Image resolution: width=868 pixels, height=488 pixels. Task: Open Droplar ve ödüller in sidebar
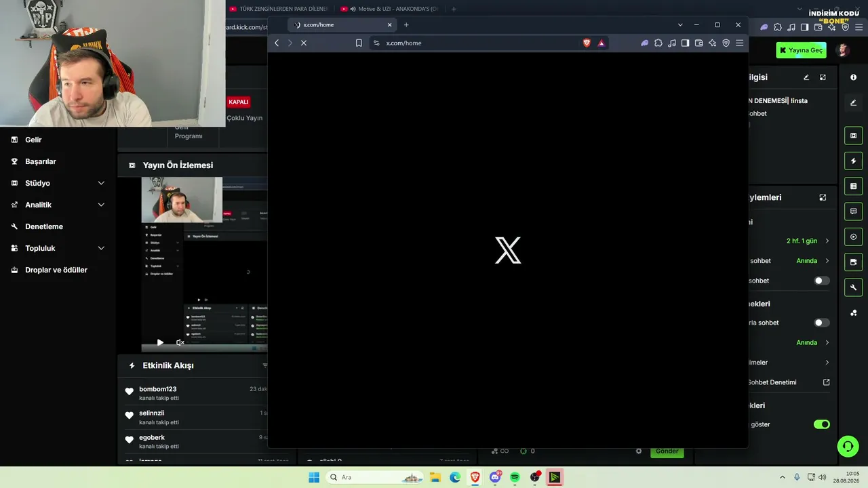point(56,270)
